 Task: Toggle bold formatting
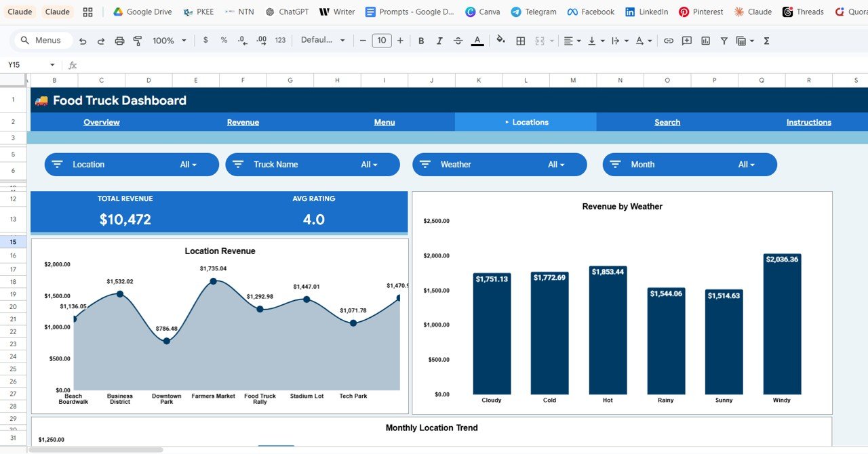pyautogui.click(x=421, y=41)
